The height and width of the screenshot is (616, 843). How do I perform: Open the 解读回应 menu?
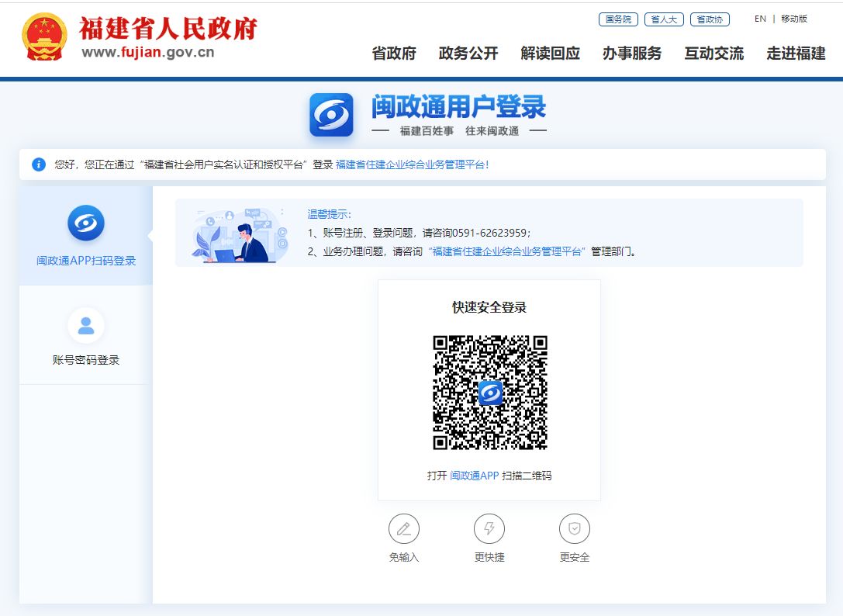pos(551,54)
